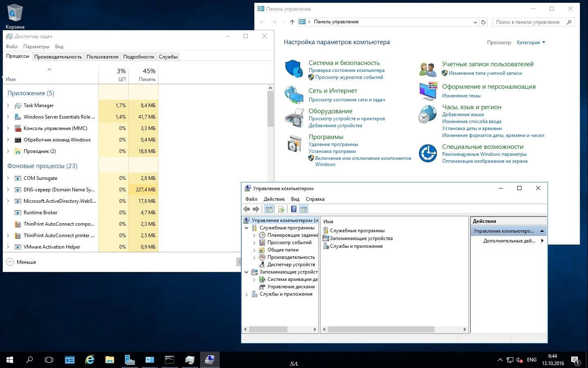Viewport: 588px width, 368px height.
Task: Open the Добавление устройства link
Action: tap(335, 126)
